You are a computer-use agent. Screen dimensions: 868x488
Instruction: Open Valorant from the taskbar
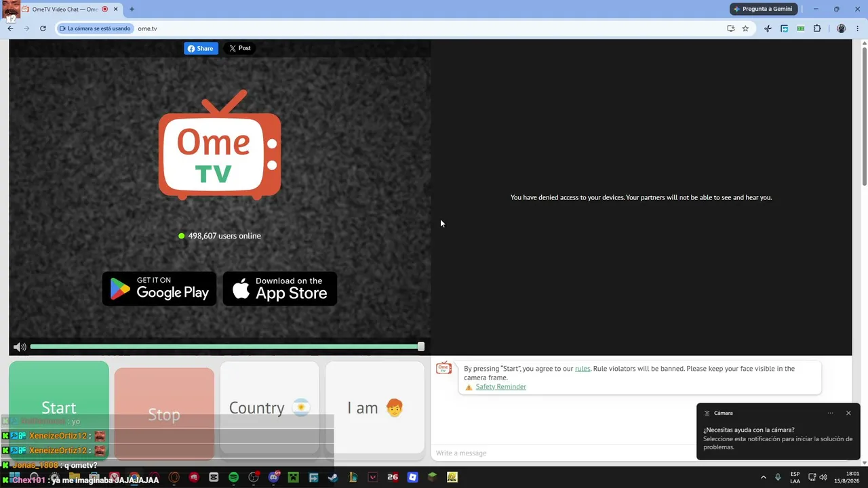point(372,477)
